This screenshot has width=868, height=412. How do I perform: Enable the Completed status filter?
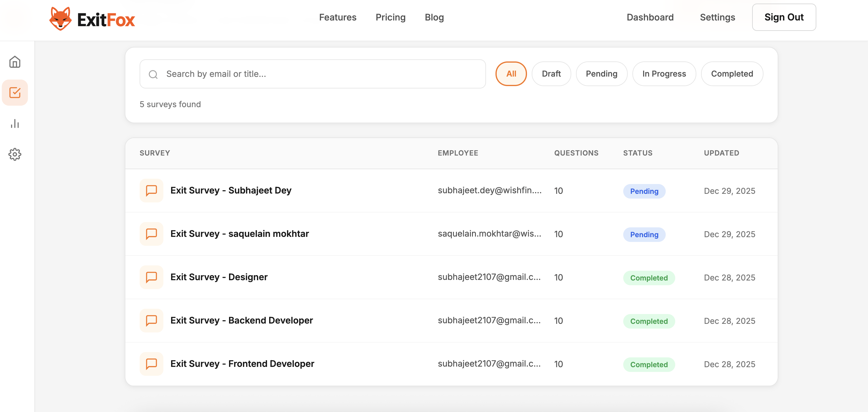pos(732,73)
